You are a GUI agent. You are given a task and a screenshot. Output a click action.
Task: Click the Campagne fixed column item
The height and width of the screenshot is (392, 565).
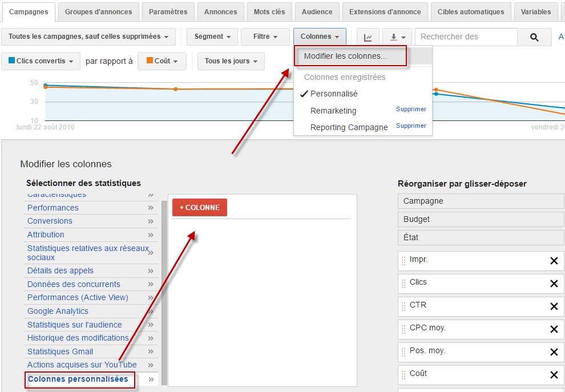[481, 201]
